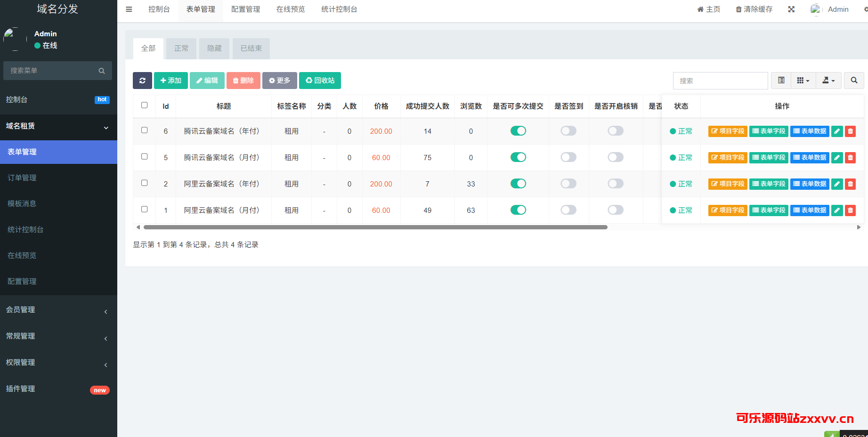The width and height of the screenshot is (868, 437).
Task: Expand the 常规管理 sidebar menu
Action: click(x=58, y=336)
